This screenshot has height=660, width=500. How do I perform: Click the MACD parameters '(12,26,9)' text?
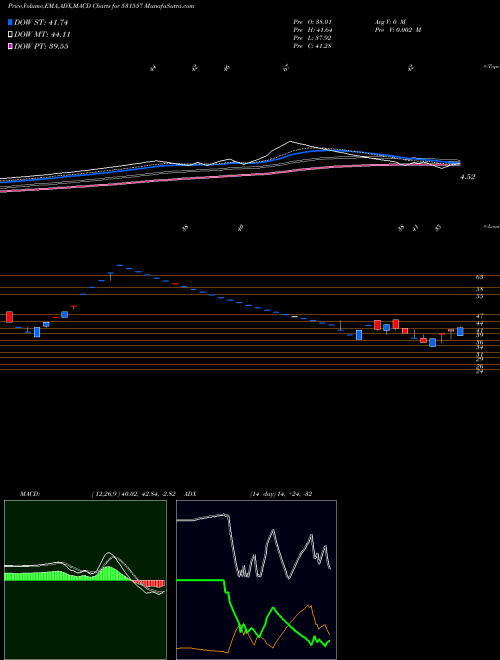(106, 494)
